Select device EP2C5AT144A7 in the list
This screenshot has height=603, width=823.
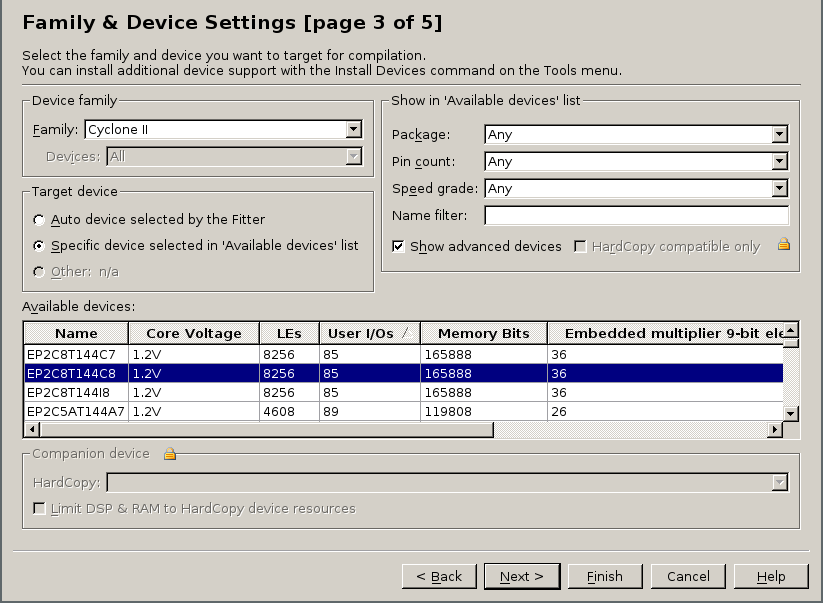[x=404, y=411]
